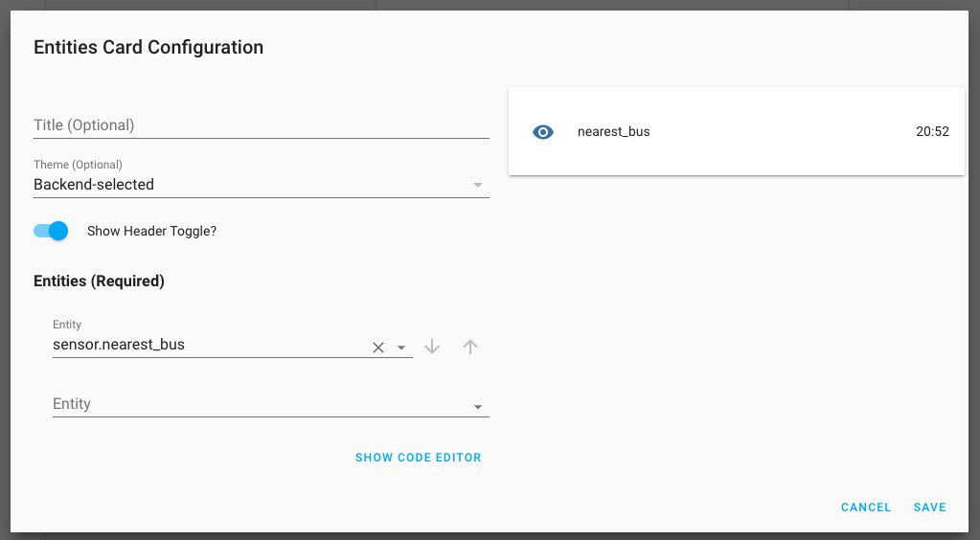Toggle the Show Header Toggle switch

[x=51, y=231]
